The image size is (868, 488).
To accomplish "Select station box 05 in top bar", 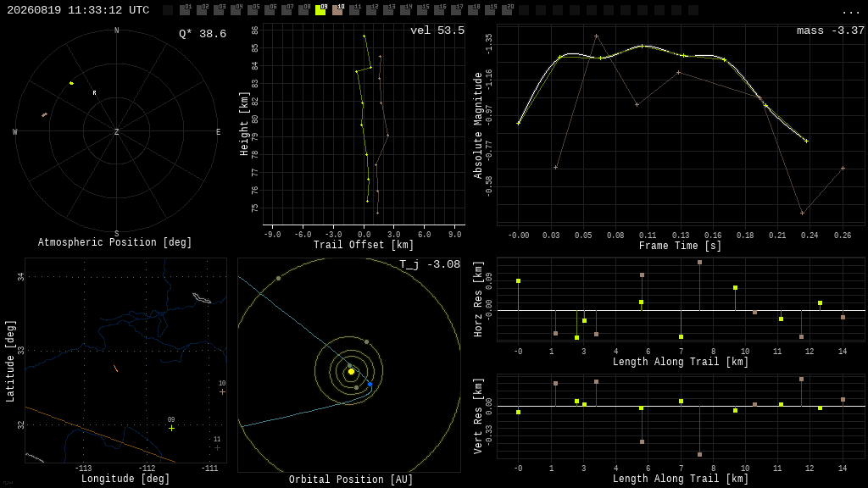I will (253, 10).
